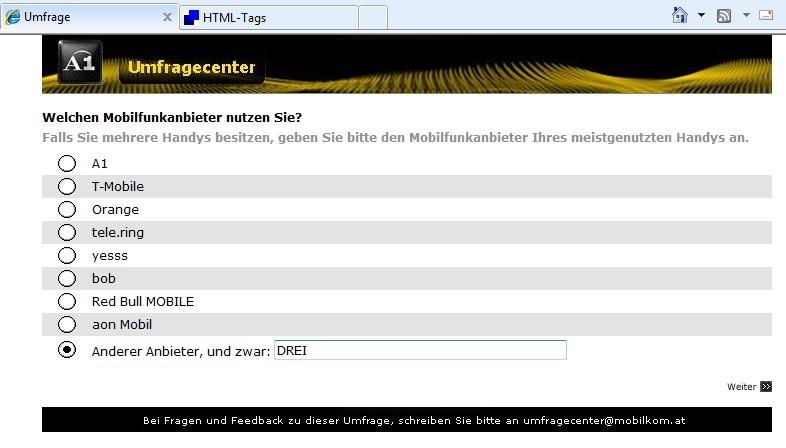Toggle the Anderer Anbieter radio button

67,349
